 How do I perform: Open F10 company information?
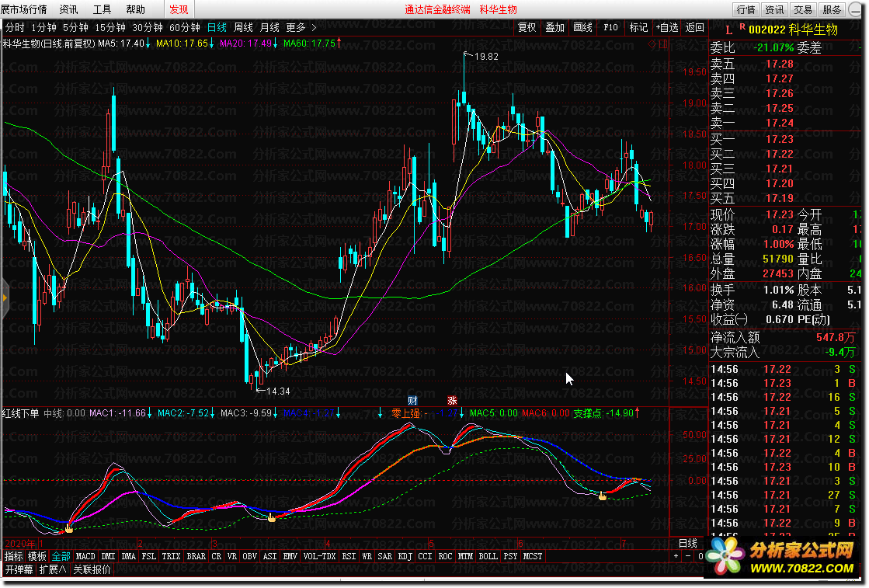610,27
